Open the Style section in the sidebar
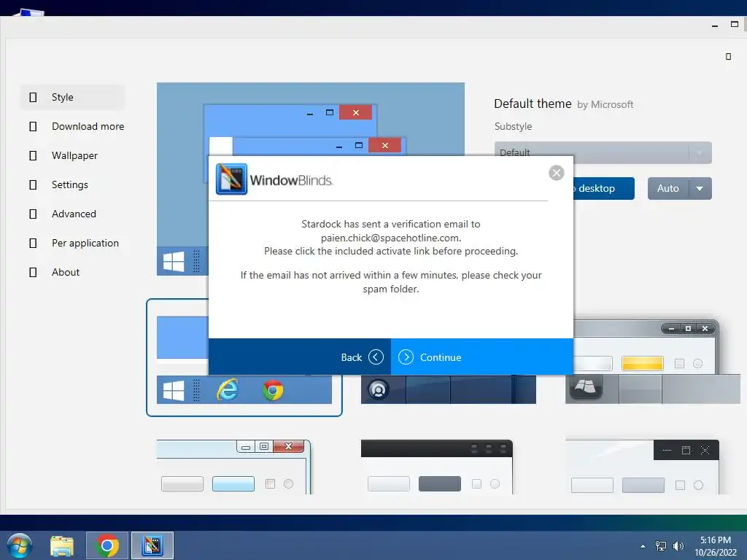Screen dimensions: 747x560 point(72,97)
